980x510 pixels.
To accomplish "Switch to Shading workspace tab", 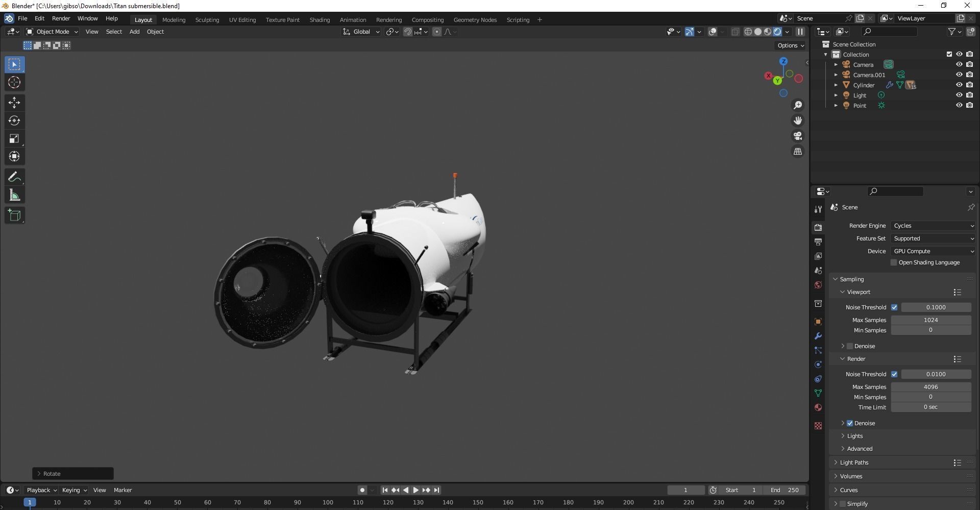I will click(x=320, y=20).
